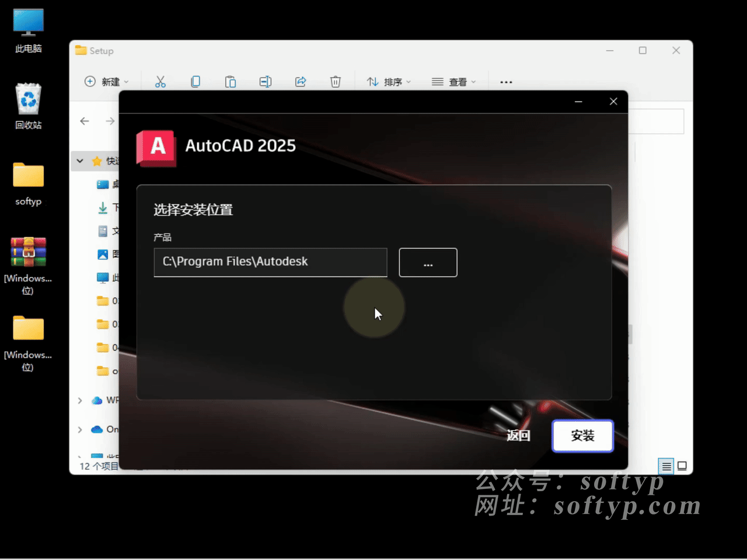This screenshot has height=560, width=747.
Task: Click the 返回 (Back) button
Action: pyautogui.click(x=518, y=436)
